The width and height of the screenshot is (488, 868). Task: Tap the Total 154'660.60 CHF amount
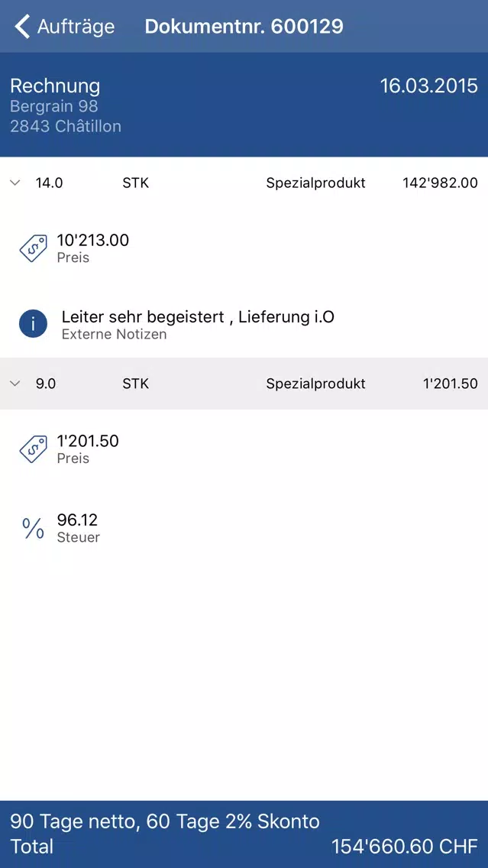tap(405, 847)
